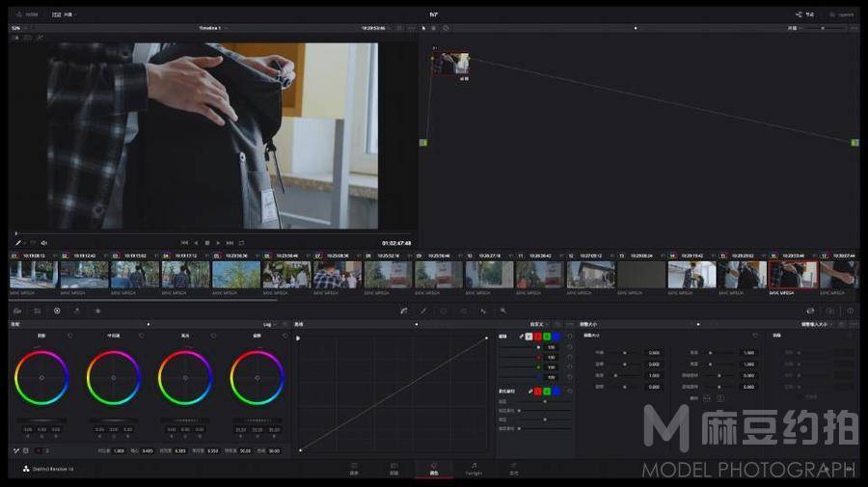Open the Key palette
This screenshot has height=487, width=868.
(x=503, y=311)
